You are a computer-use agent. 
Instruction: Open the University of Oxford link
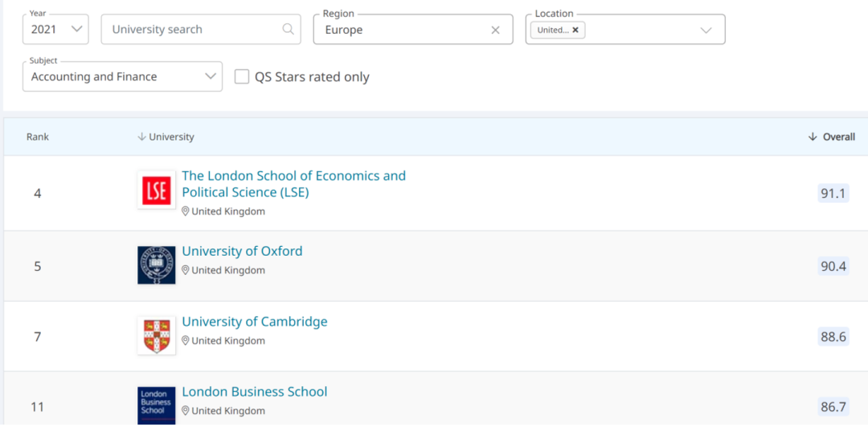tap(243, 251)
